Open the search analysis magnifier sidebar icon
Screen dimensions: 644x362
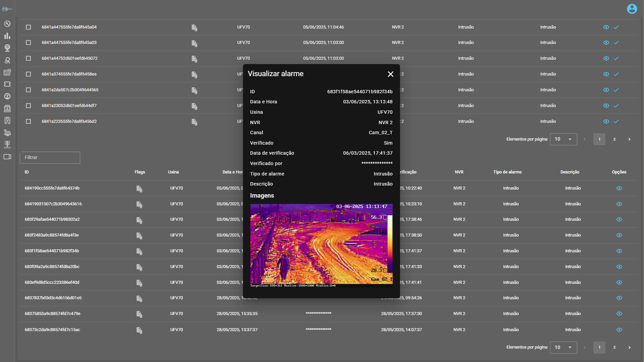(7, 60)
